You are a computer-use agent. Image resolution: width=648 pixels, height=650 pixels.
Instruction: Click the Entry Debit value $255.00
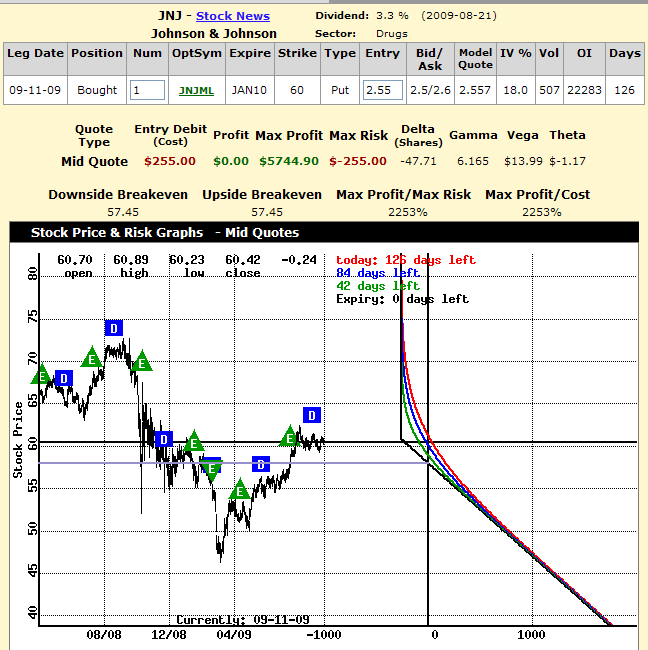170,161
